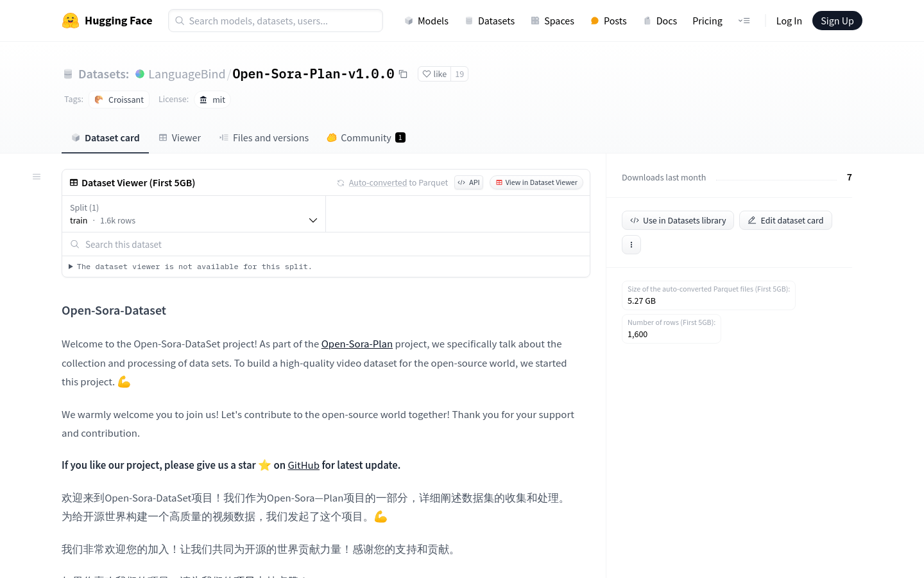Image resolution: width=924 pixels, height=578 pixels.
Task: Click the Datasets nav database icon
Action: 469,21
